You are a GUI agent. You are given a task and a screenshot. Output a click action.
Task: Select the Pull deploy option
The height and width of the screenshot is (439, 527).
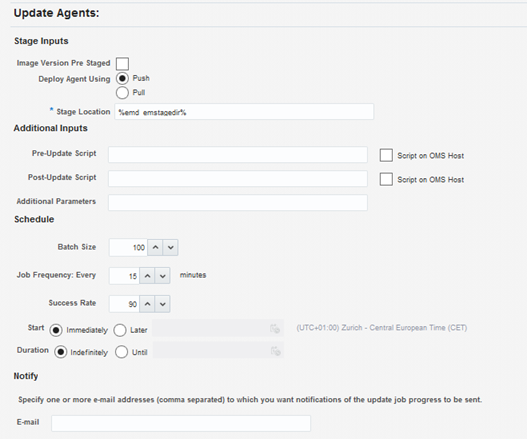click(x=122, y=93)
